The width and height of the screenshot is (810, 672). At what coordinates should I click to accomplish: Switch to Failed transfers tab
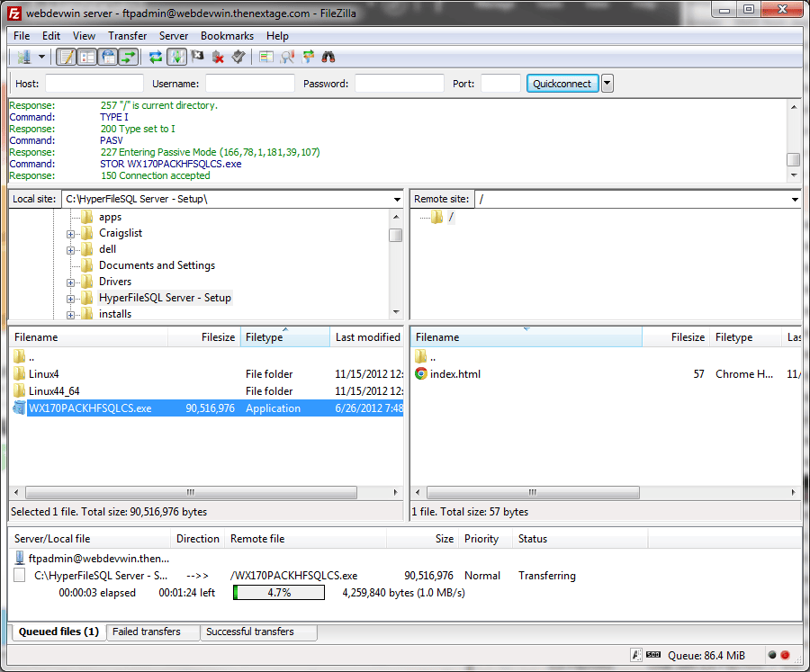pos(153,632)
